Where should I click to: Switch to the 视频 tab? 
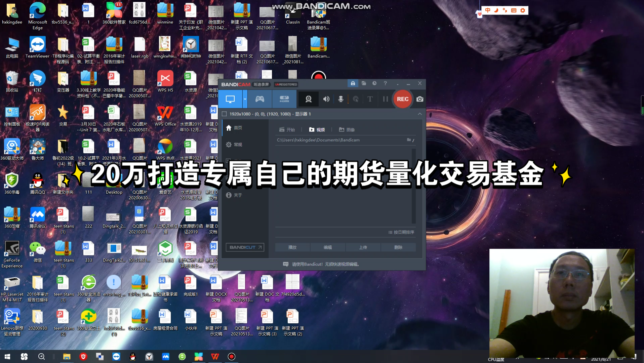[x=317, y=130]
